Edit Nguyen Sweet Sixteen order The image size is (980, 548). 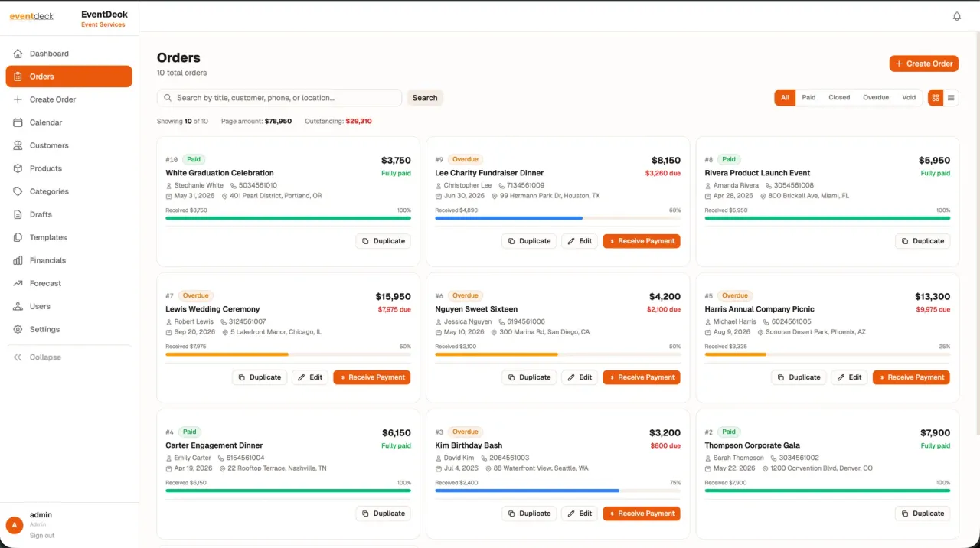[x=580, y=377]
